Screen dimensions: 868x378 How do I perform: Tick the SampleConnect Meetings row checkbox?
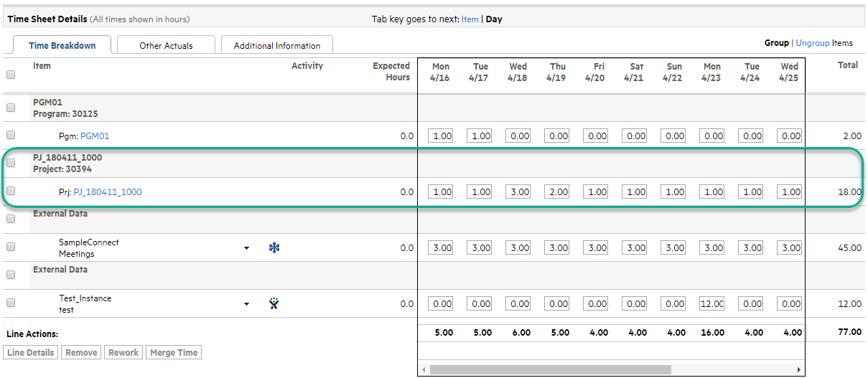[x=11, y=247]
